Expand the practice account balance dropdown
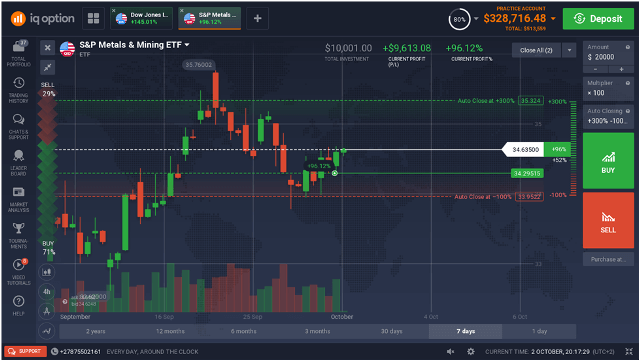The image size is (640, 361). [553, 18]
